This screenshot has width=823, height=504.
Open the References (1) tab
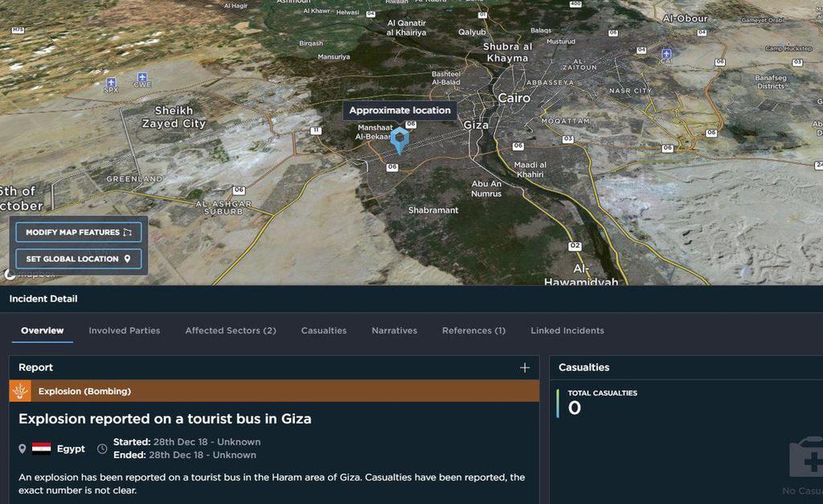(473, 330)
